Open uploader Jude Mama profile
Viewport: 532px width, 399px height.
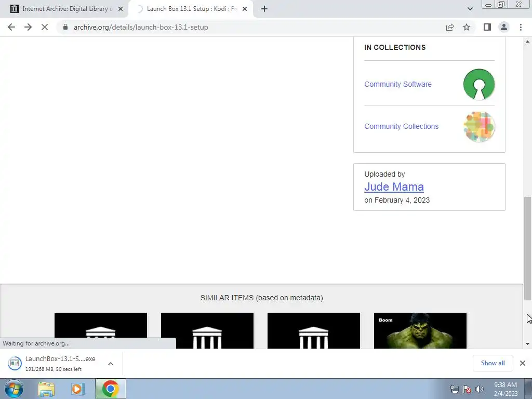point(394,187)
